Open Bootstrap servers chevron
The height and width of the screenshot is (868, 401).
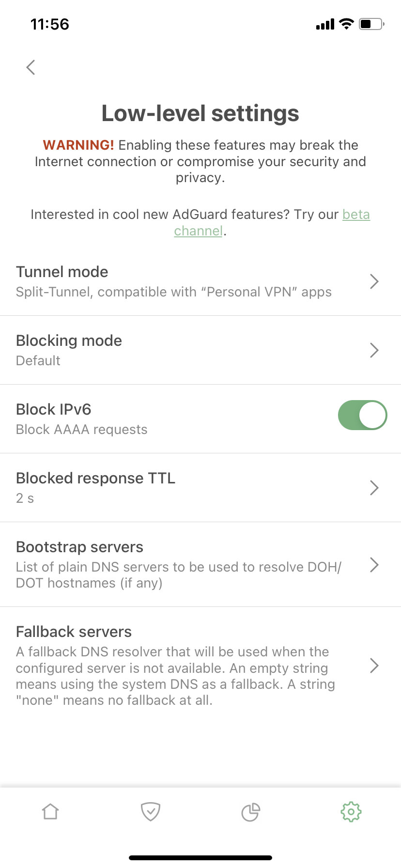[374, 565]
